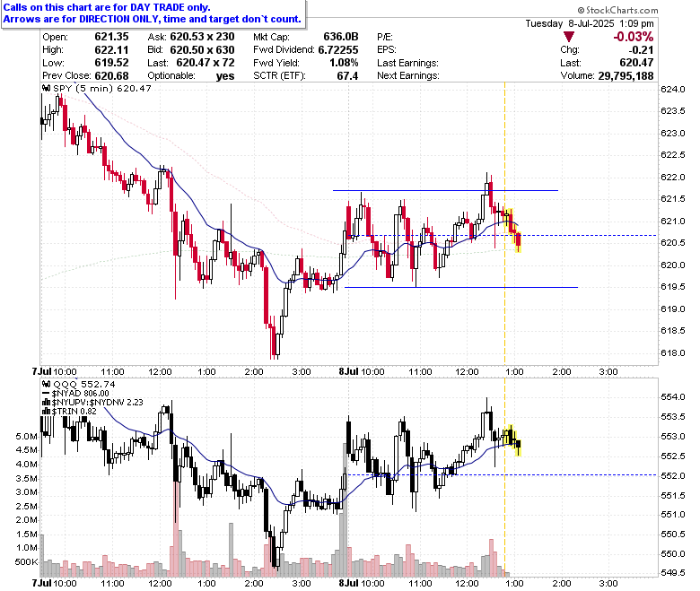Viewport: 700px width, 591px height.
Task: Click the Mkt Cap value 636.0B
Action: [x=341, y=37]
